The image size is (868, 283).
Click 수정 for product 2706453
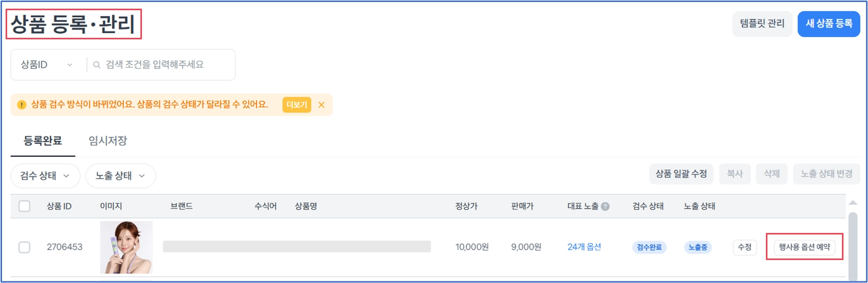click(744, 247)
